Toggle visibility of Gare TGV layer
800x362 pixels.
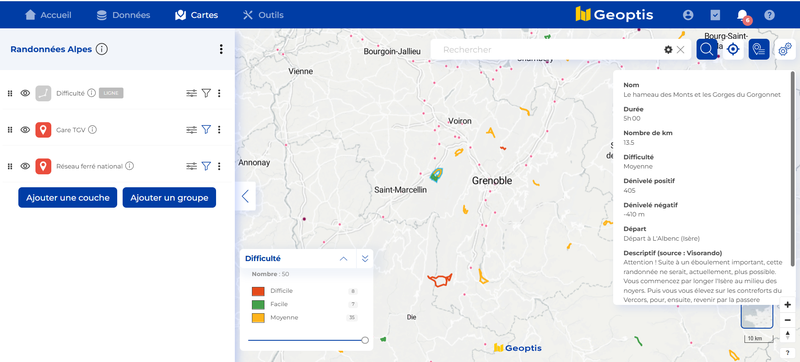click(x=25, y=130)
